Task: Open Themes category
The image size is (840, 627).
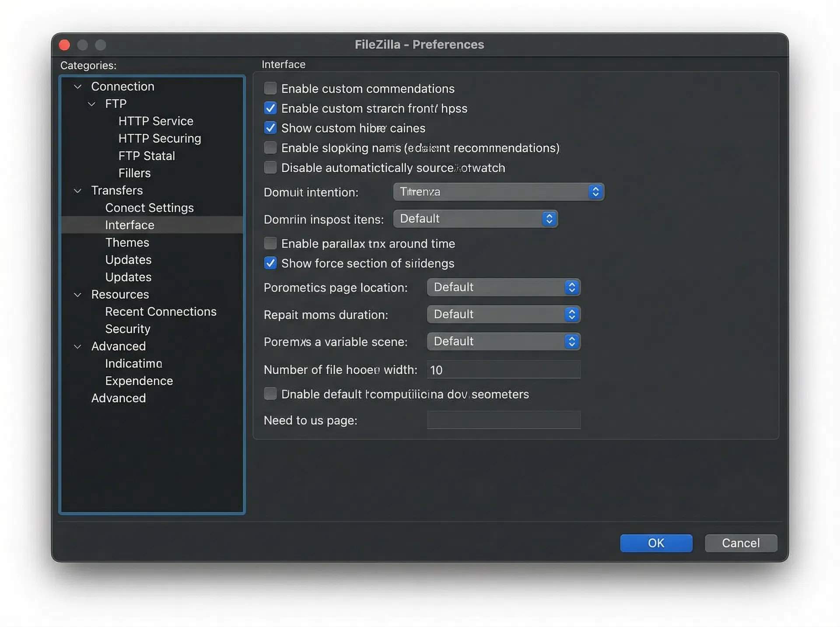Action: [127, 242]
